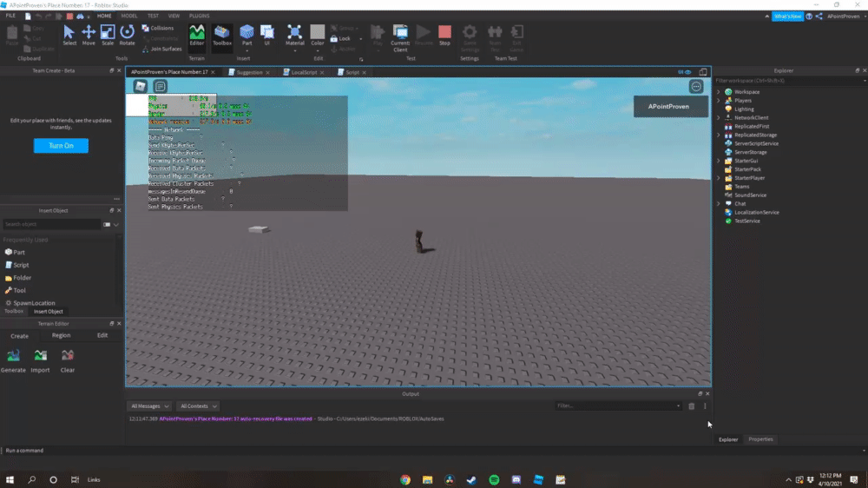The height and width of the screenshot is (488, 868).
Task: Select the Edit terrain tab
Action: pos(102,336)
